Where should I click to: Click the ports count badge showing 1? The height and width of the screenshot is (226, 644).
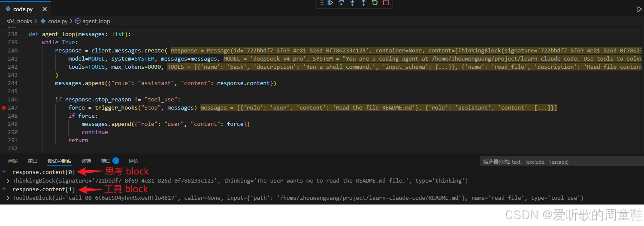click(x=116, y=161)
